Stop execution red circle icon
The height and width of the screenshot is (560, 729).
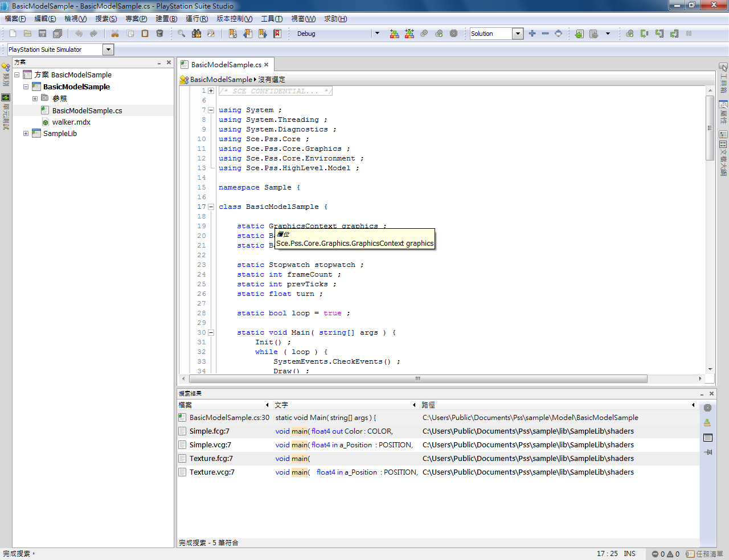click(x=453, y=34)
